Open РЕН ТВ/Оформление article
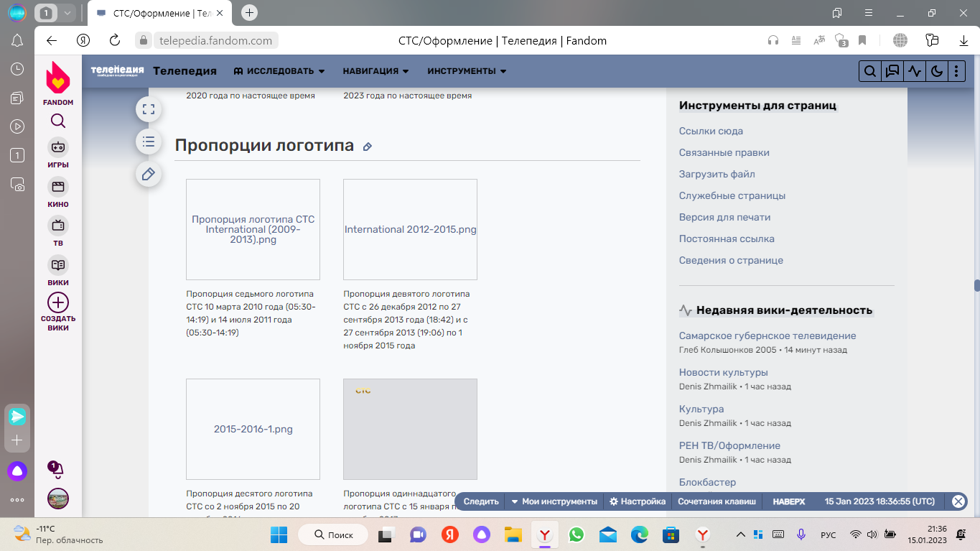Image resolution: width=980 pixels, height=551 pixels. [x=729, y=445]
